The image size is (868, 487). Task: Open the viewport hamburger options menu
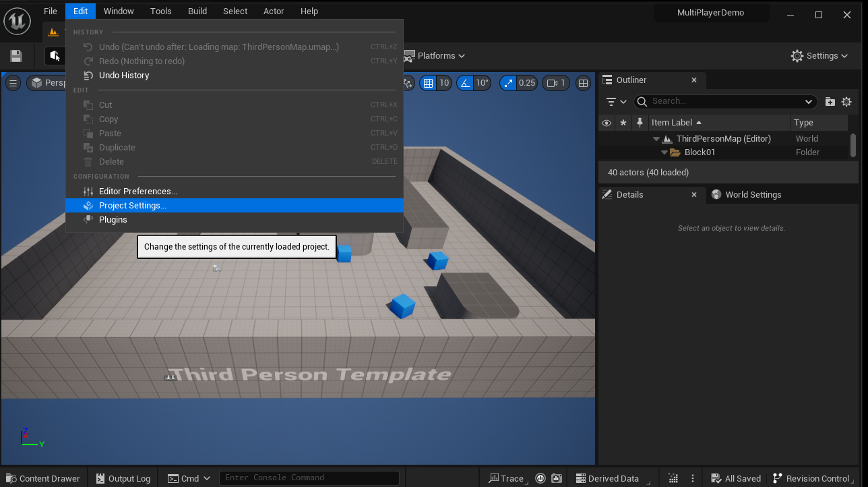pyautogui.click(x=13, y=83)
